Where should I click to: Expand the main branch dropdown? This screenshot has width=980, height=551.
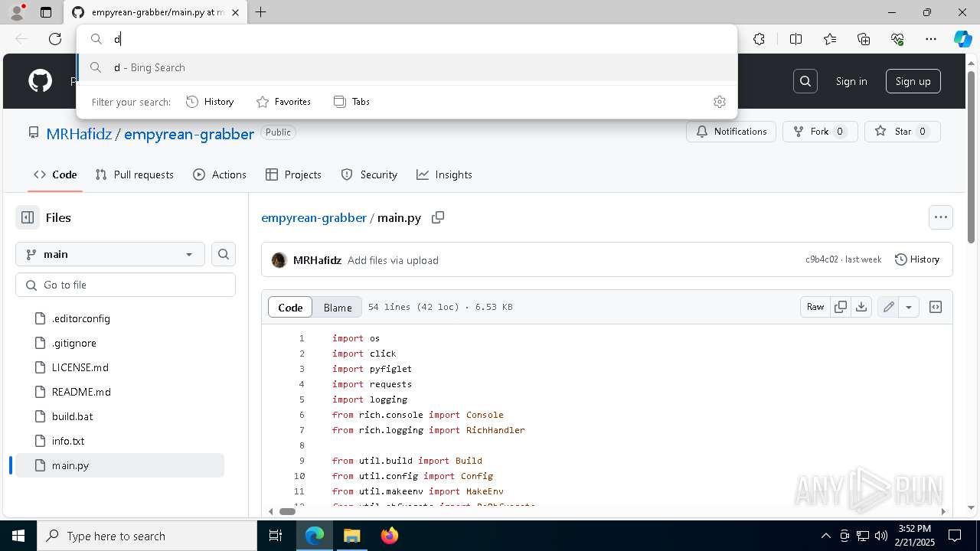(110, 254)
